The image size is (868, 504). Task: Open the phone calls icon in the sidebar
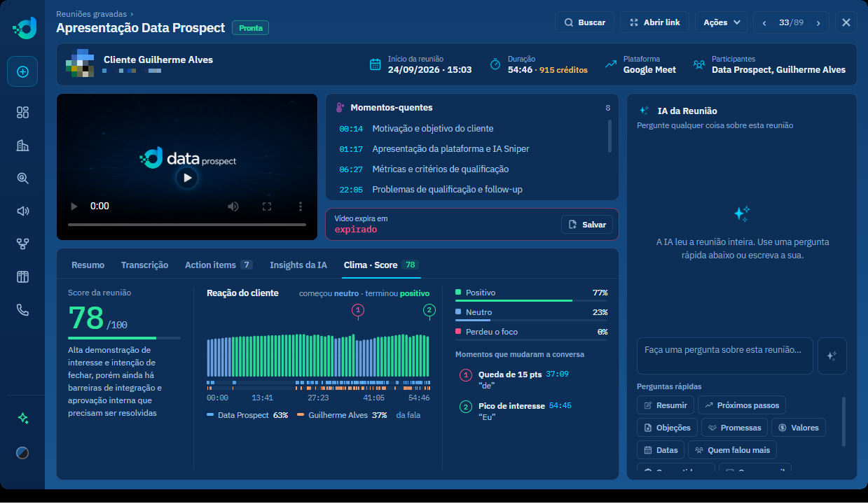[22, 310]
